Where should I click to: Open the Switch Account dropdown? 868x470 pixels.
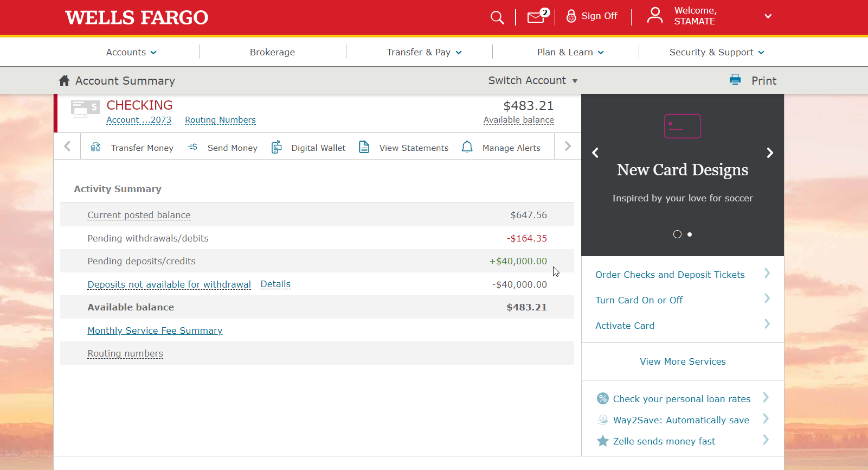click(x=532, y=80)
